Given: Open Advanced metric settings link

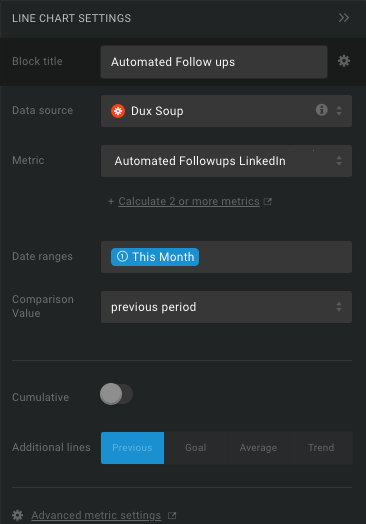Looking at the screenshot, I should click(x=96, y=515).
